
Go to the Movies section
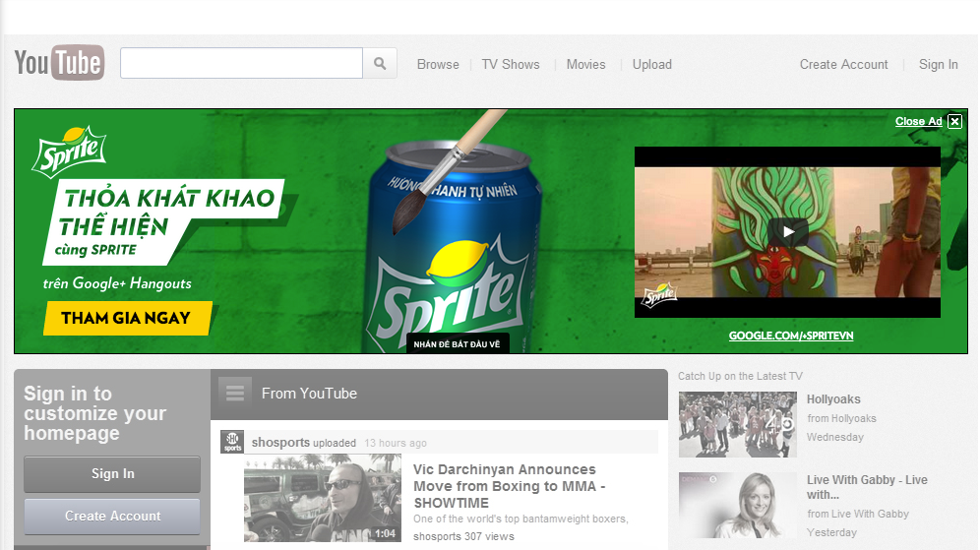click(585, 64)
